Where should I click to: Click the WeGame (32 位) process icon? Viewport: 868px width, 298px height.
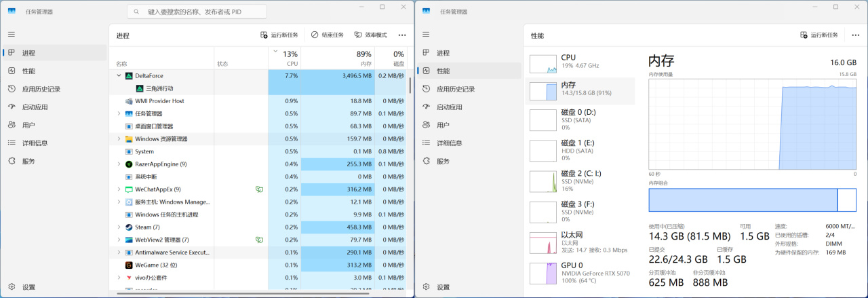click(x=129, y=265)
